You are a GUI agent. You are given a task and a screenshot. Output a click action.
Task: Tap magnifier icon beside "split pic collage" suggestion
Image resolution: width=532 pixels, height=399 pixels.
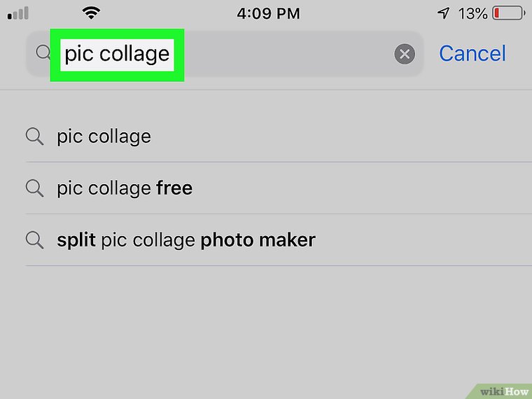[x=34, y=240]
